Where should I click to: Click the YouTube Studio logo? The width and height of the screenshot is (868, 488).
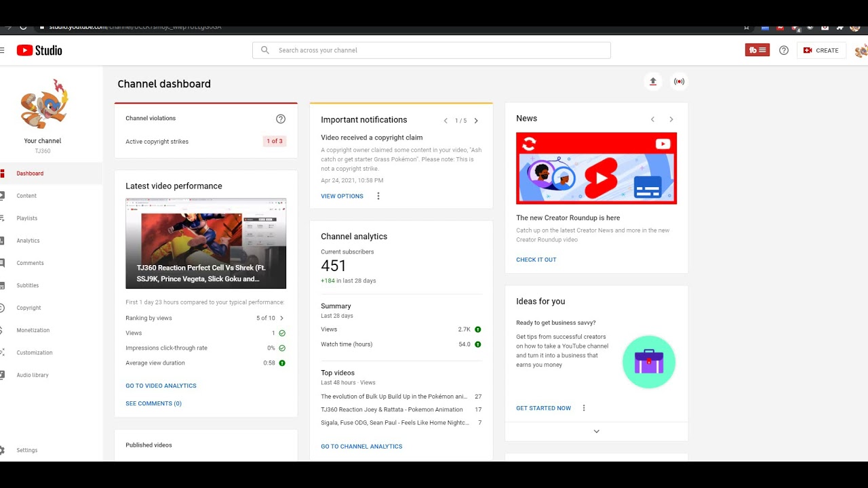tap(39, 50)
